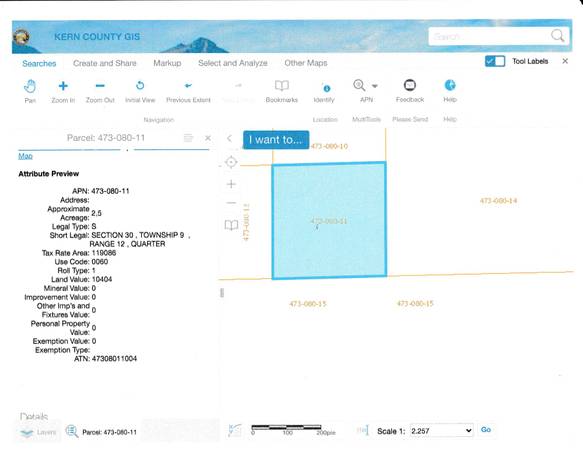Viewport: 583px width, 450px height.
Task: Follow the Map link in parcel panel
Action: tap(25, 156)
